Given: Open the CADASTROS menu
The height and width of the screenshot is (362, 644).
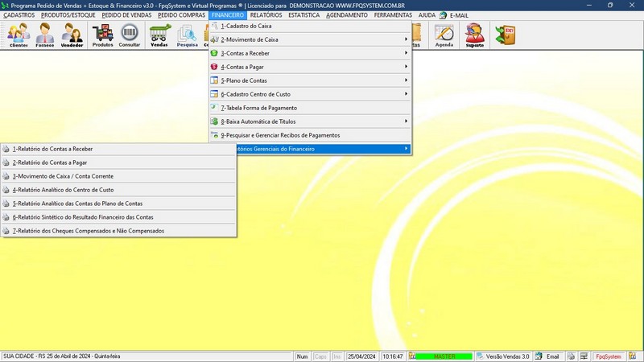Looking at the screenshot, I should [19, 15].
